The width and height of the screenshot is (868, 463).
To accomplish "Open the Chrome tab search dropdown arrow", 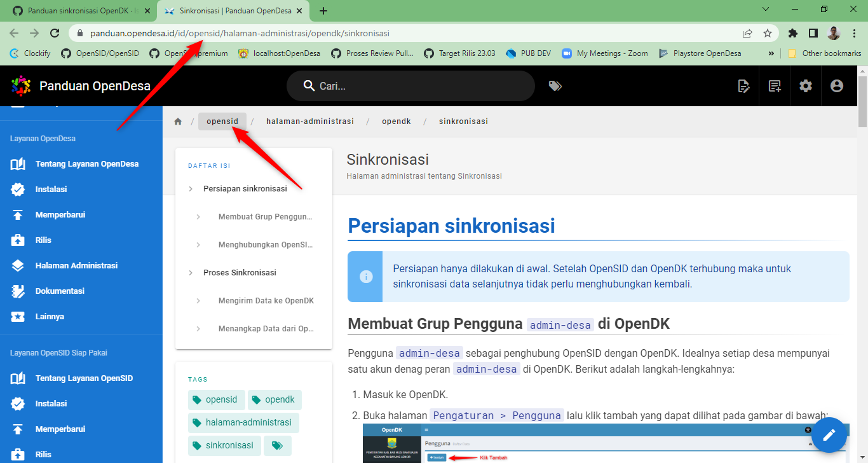I will click(x=765, y=10).
